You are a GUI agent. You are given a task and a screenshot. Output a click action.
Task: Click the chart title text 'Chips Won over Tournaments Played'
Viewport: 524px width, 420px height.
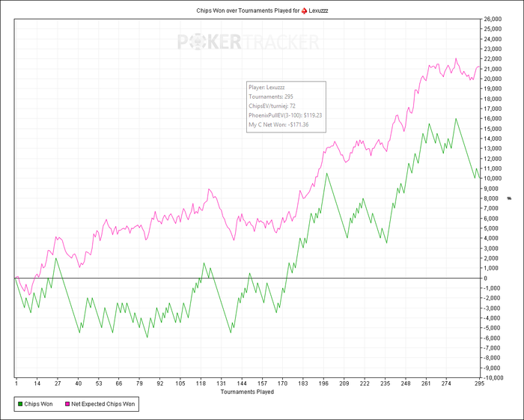[244, 10]
